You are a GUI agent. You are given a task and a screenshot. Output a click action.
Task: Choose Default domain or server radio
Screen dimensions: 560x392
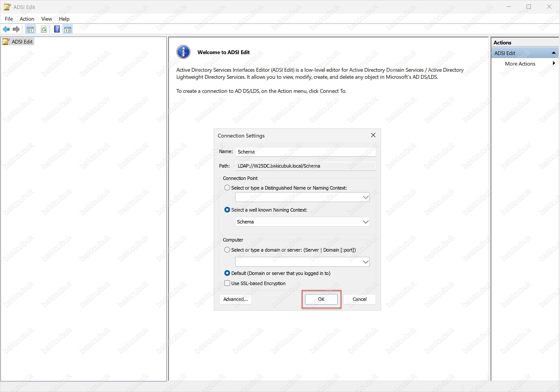point(227,273)
